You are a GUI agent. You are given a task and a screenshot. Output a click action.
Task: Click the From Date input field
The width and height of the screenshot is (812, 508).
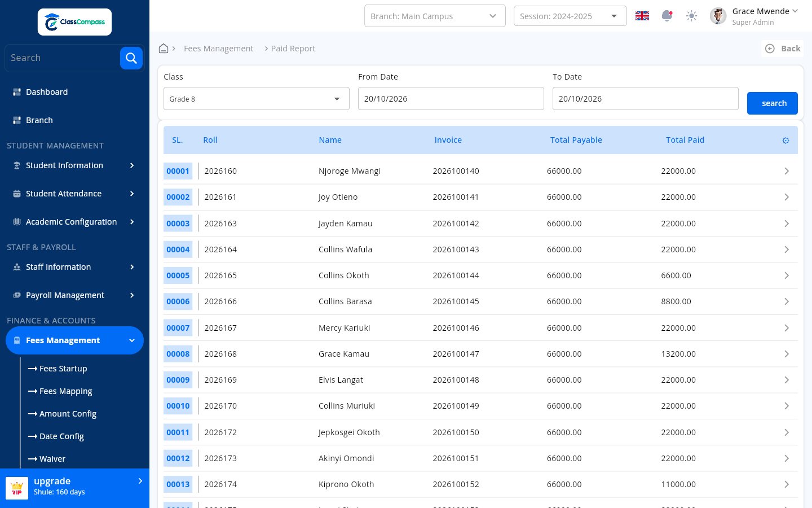tap(451, 99)
